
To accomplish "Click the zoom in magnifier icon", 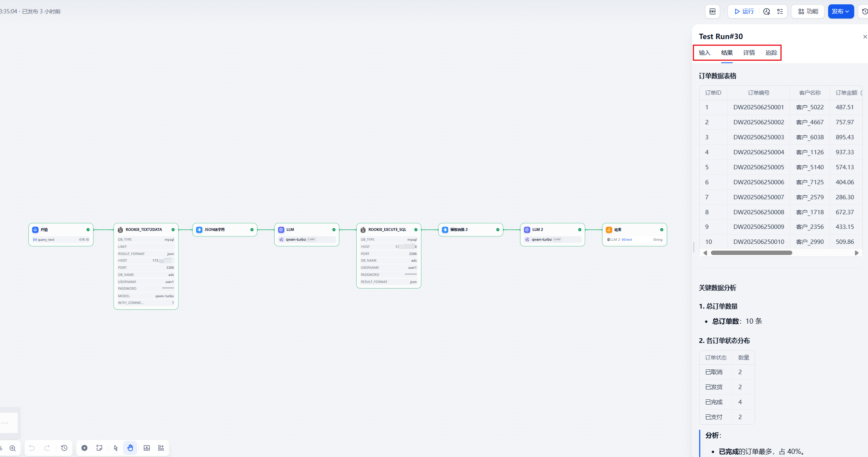I will point(12,448).
